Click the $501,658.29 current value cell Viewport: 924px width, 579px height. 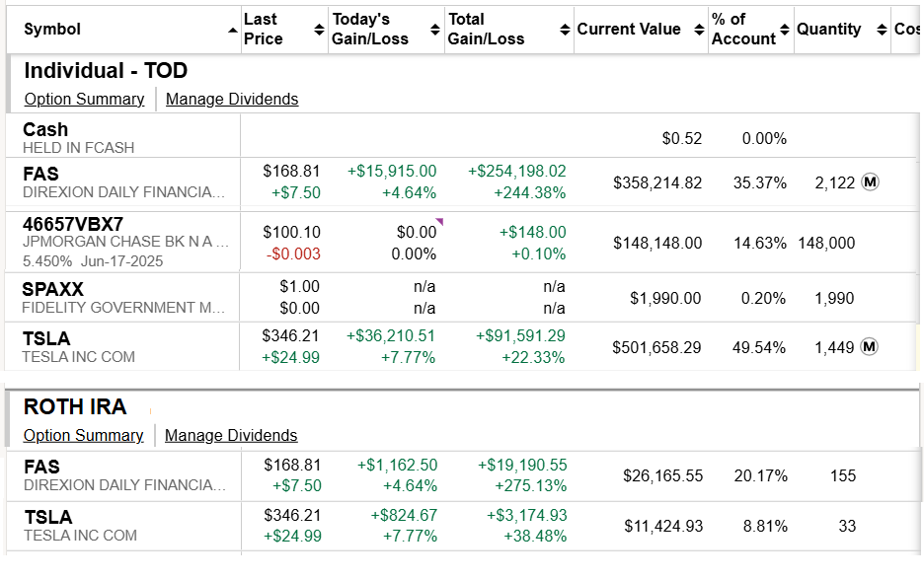[x=656, y=347]
